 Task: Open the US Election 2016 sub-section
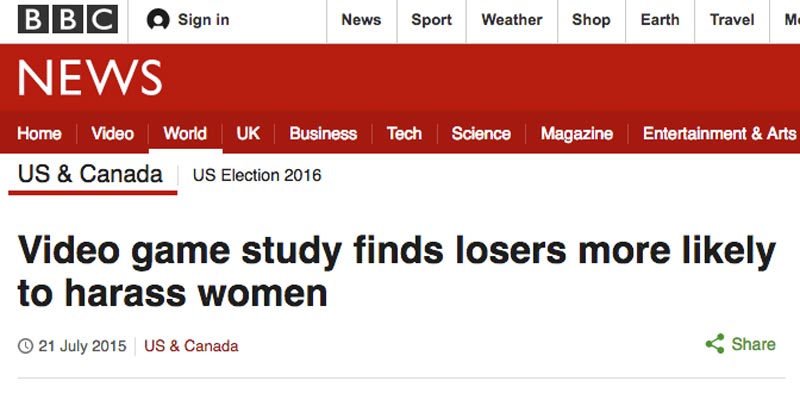(x=257, y=175)
